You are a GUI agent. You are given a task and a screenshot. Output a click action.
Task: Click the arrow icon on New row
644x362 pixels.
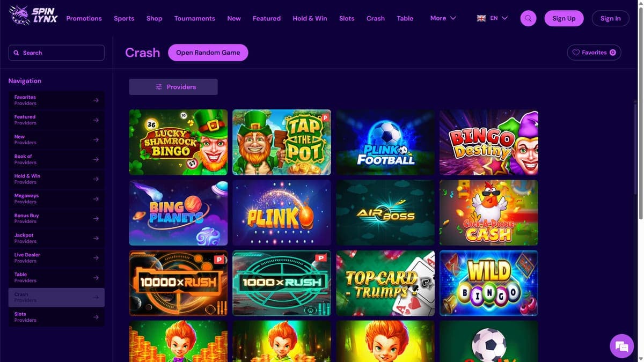(x=96, y=140)
